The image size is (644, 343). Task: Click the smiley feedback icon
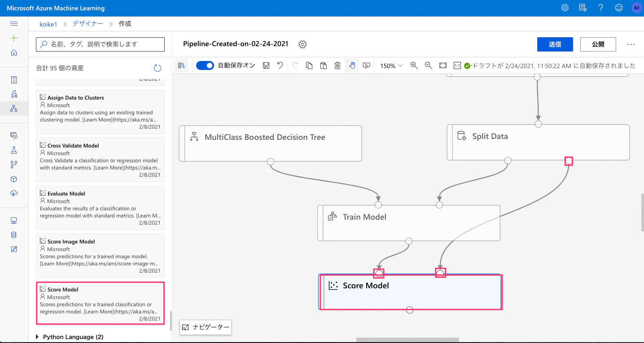click(619, 8)
